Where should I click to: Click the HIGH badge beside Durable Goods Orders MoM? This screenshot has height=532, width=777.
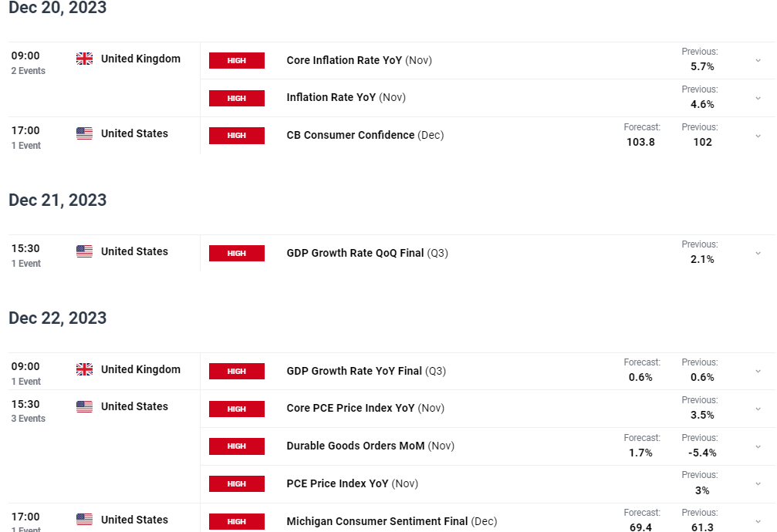(236, 446)
